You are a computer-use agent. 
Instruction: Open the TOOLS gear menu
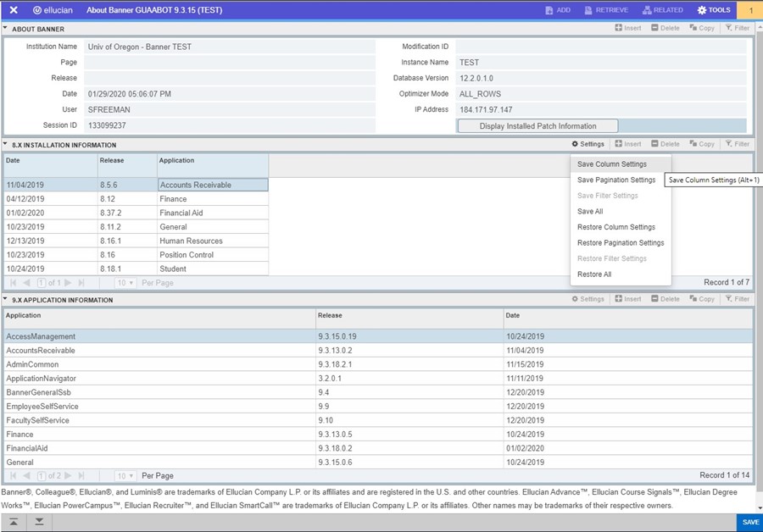click(714, 9)
